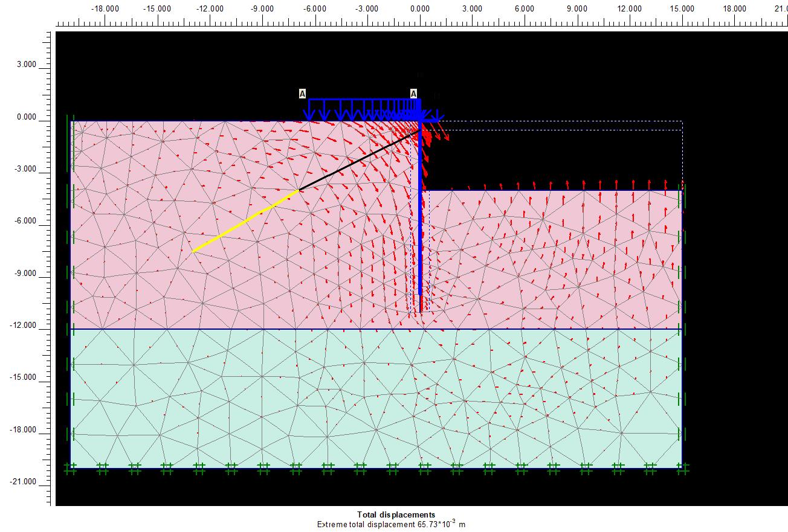
Task: Click -18.000 on the horizontal ruler
Action: click(x=105, y=9)
